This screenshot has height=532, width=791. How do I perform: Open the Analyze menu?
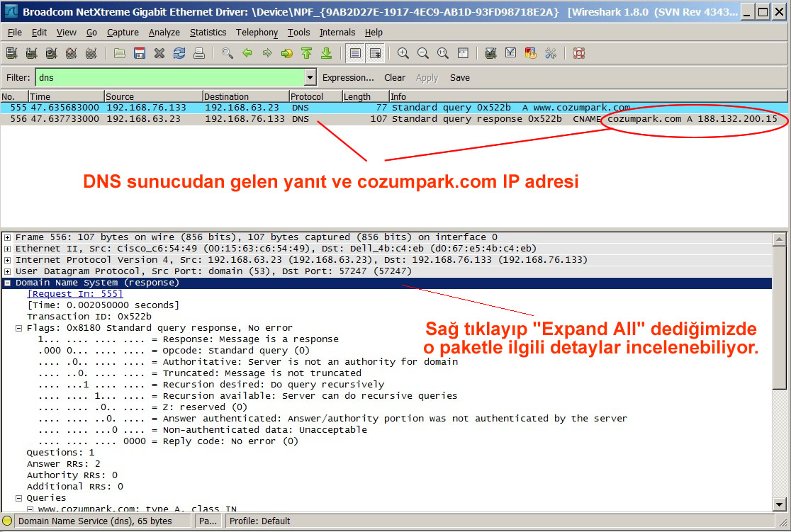click(x=164, y=33)
